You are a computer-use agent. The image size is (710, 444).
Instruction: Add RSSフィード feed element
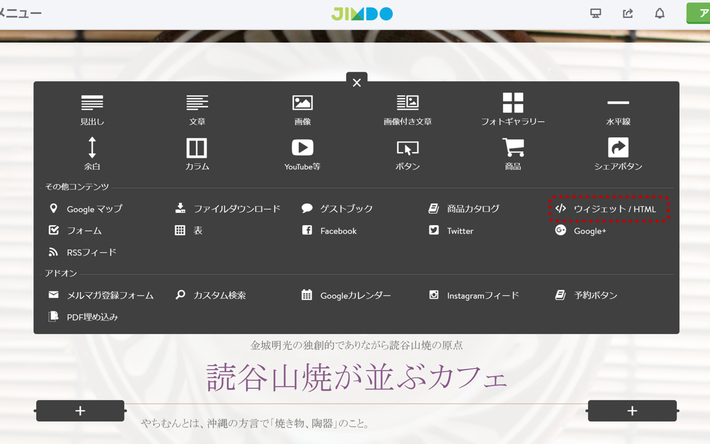[82, 252]
